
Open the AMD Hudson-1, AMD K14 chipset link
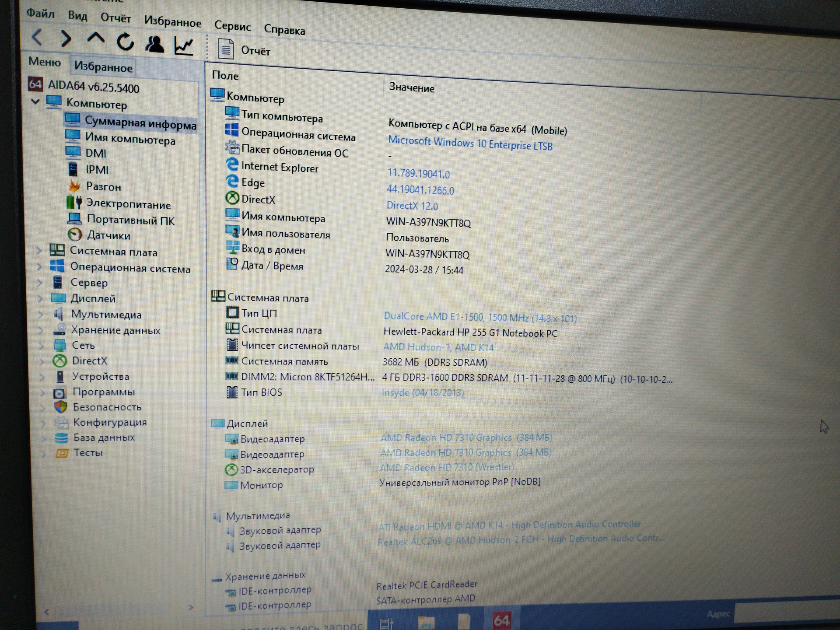pyautogui.click(x=438, y=347)
